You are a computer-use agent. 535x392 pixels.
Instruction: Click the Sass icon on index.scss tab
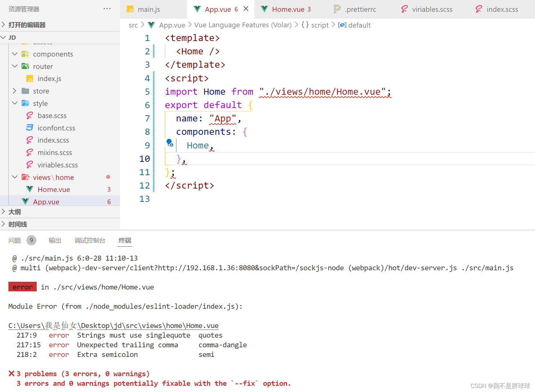479,9
